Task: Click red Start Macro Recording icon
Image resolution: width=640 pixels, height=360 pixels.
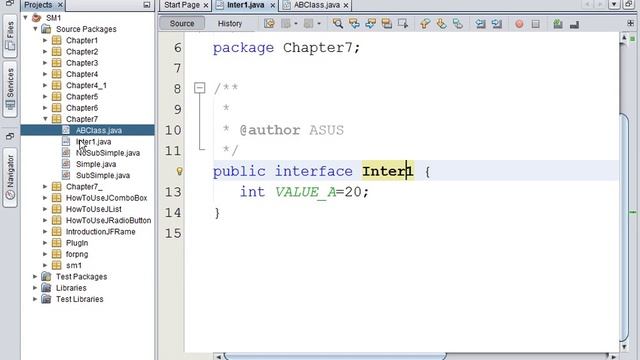Action: click(519, 24)
